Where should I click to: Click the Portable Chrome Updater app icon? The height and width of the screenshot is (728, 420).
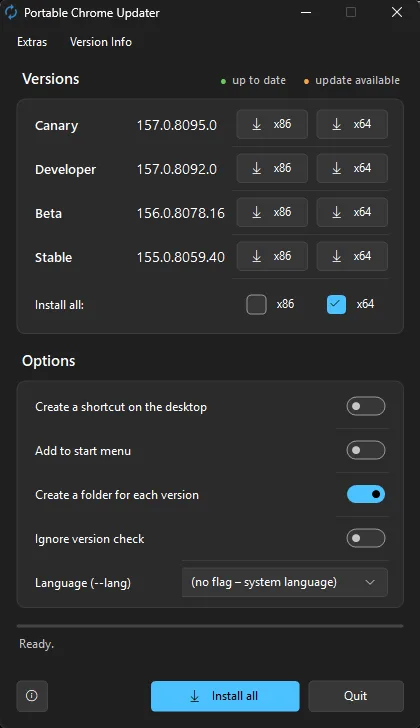point(11,13)
